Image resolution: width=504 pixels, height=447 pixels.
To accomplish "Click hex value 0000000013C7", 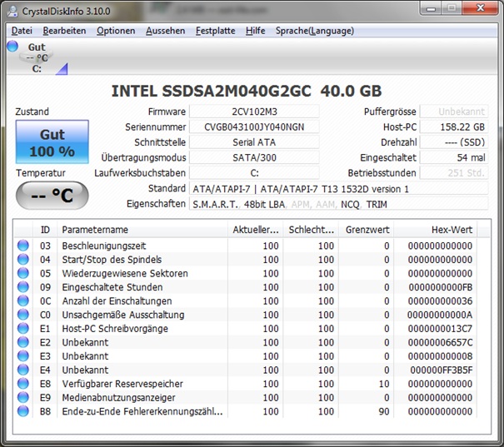I will pyautogui.click(x=440, y=329).
